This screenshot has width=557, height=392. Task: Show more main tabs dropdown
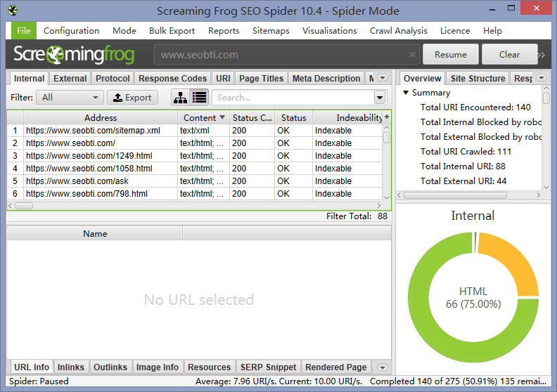[x=382, y=79]
